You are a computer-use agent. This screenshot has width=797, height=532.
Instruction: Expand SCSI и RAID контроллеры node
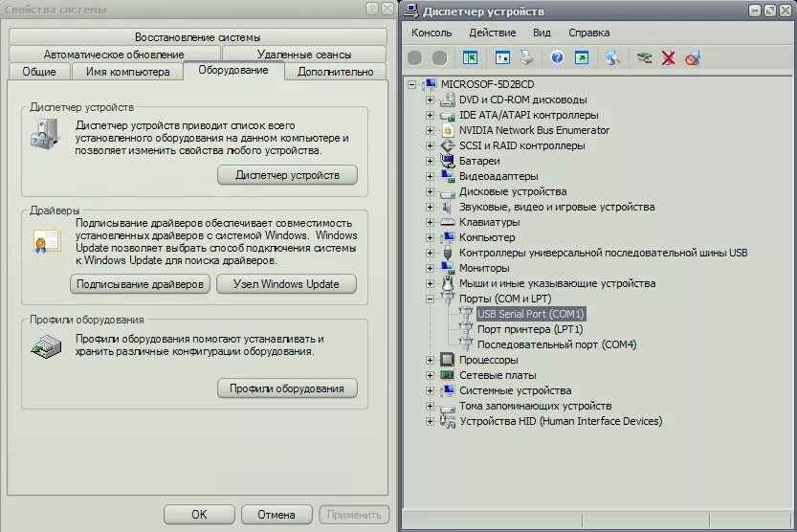(x=430, y=145)
